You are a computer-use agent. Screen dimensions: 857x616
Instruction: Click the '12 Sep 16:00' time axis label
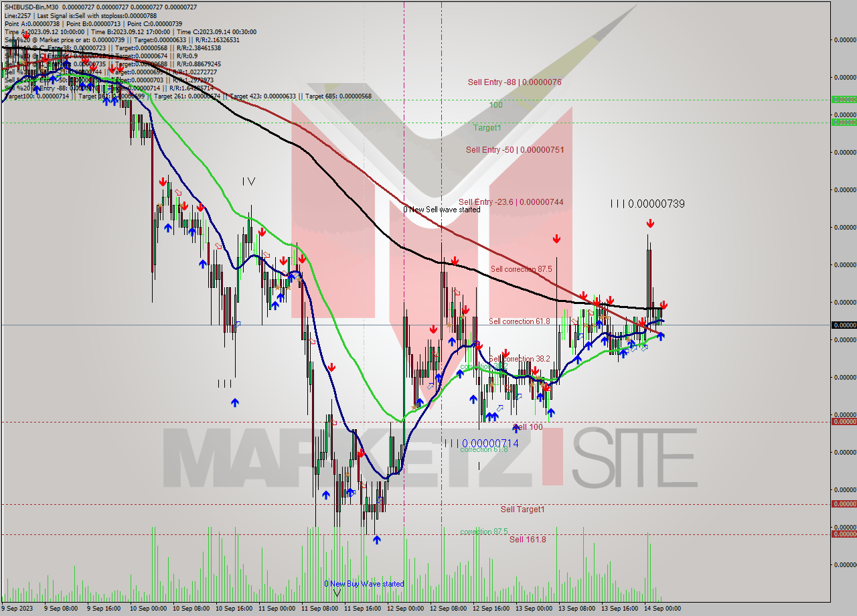point(491,609)
